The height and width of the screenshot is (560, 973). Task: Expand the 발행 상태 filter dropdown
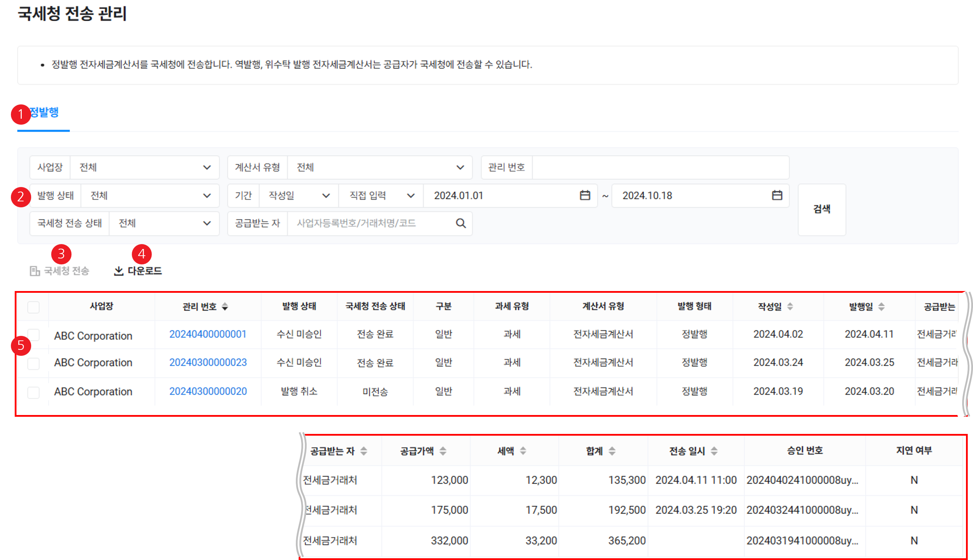[150, 196]
